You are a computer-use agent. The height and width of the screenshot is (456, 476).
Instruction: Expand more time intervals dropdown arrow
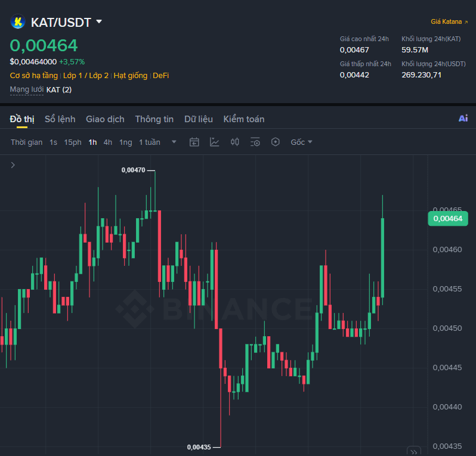(x=174, y=142)
